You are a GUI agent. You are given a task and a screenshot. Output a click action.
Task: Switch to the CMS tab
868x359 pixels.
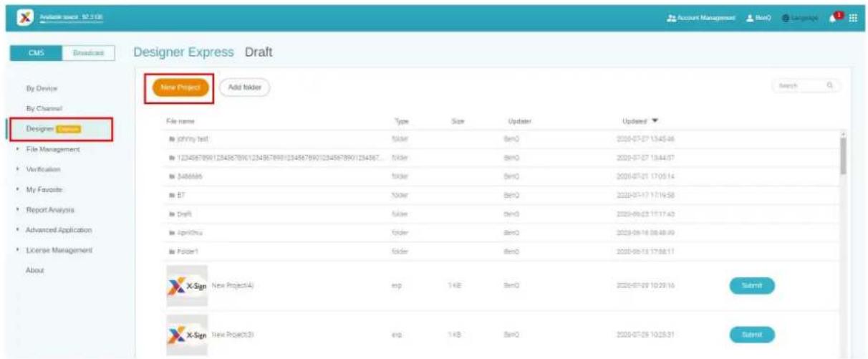coord(37,53)
